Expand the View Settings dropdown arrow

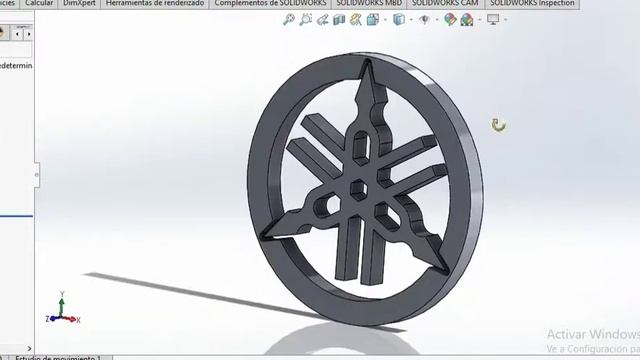[506, 20]
